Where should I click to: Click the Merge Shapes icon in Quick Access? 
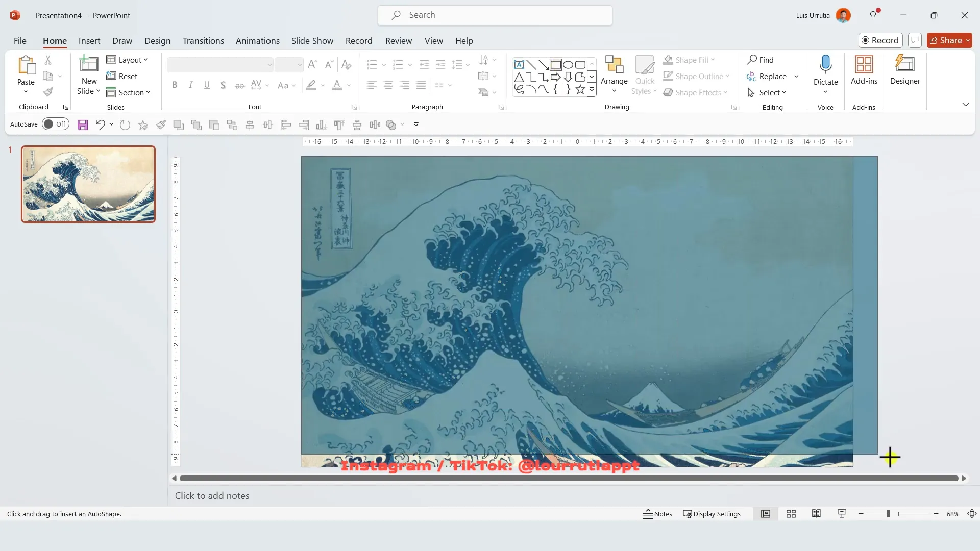point(391,124)
